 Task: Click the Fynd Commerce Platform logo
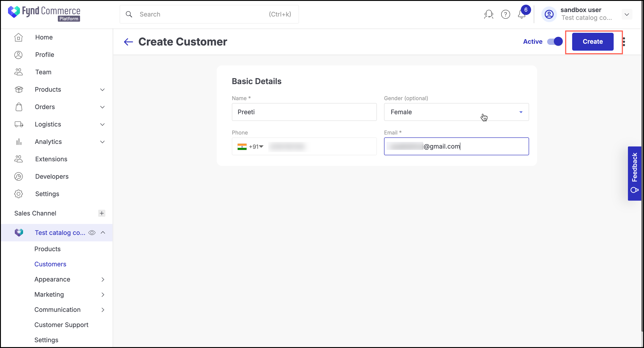(44, 14)
